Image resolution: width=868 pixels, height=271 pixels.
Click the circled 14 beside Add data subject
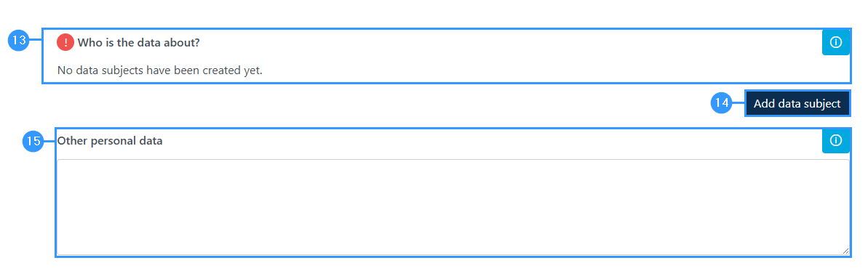point(721,103)
